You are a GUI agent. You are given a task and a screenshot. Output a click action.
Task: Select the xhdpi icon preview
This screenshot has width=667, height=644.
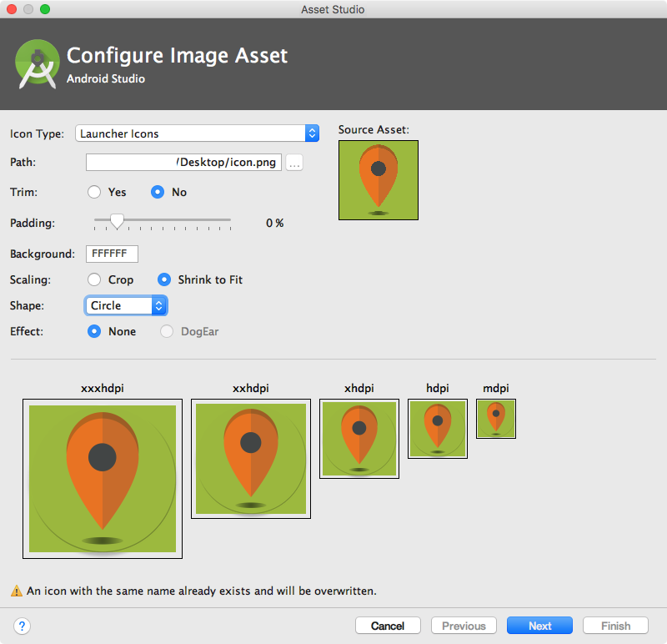click(359, 439)
